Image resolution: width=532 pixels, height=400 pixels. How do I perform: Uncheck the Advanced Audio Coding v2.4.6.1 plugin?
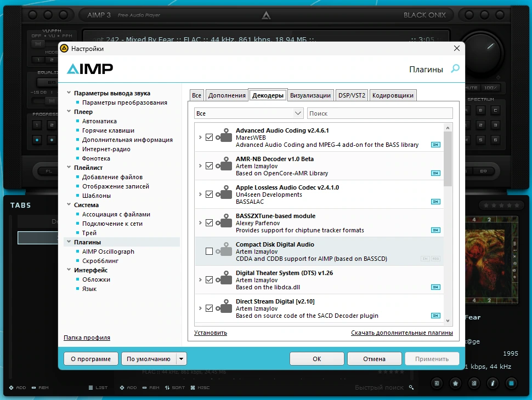coord(210,138)
